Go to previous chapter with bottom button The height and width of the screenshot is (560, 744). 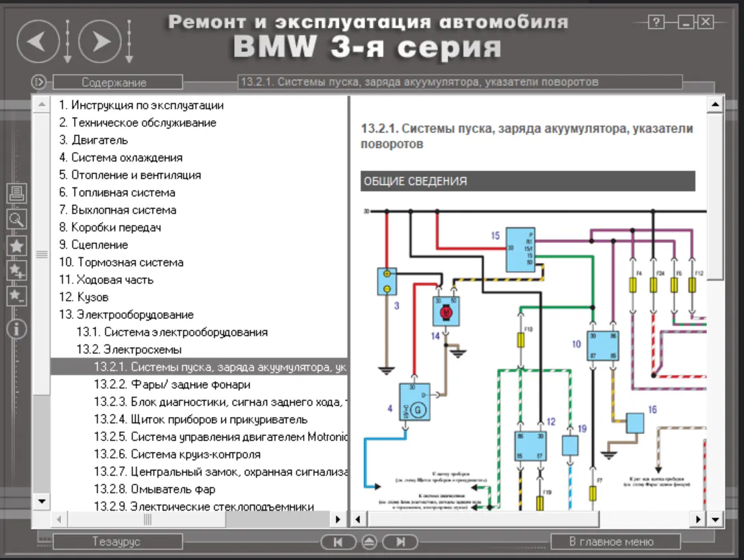tap(337, 542)
